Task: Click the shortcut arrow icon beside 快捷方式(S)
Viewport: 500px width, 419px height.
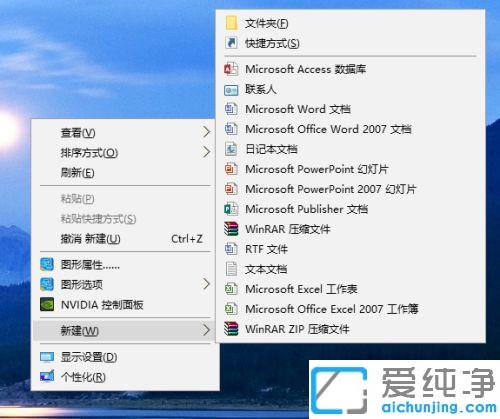Action: 231,43
